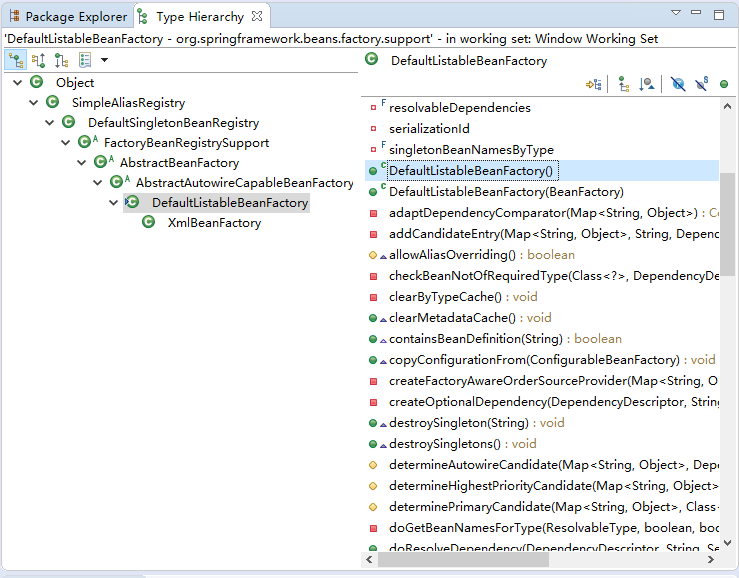
Task: Click the Object class icon
Action: tap(36, 82)
